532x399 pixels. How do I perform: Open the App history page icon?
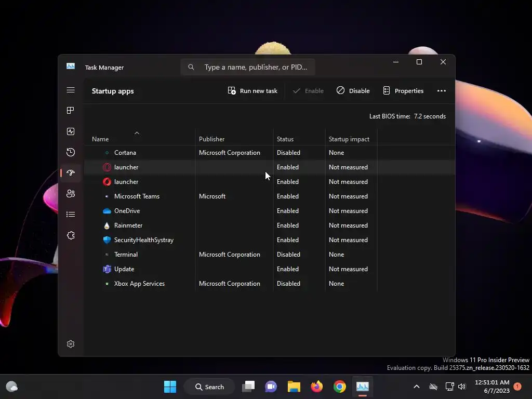[71, 152]
